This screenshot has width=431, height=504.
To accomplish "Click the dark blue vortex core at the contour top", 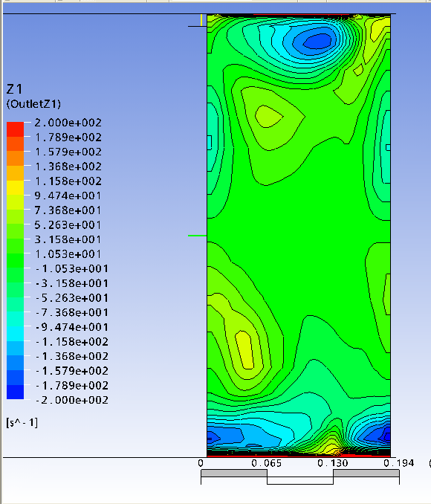I will [317, 41].
